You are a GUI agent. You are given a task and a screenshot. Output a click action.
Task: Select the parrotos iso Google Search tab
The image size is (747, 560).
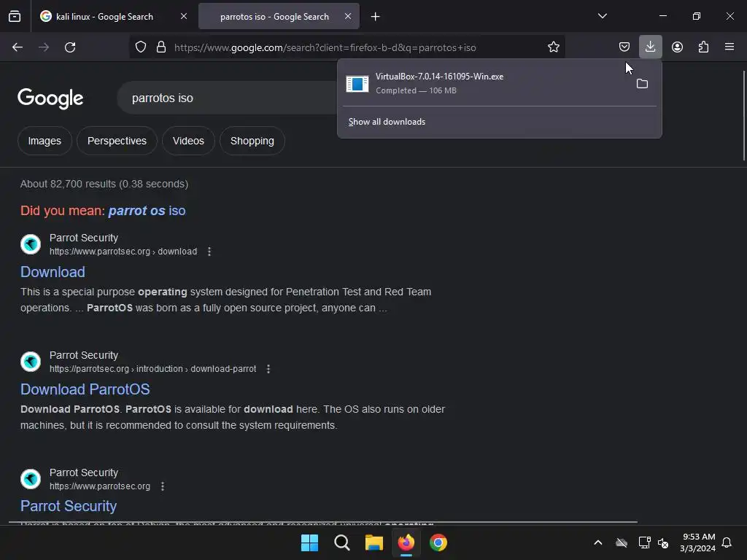tap(279, 16)
